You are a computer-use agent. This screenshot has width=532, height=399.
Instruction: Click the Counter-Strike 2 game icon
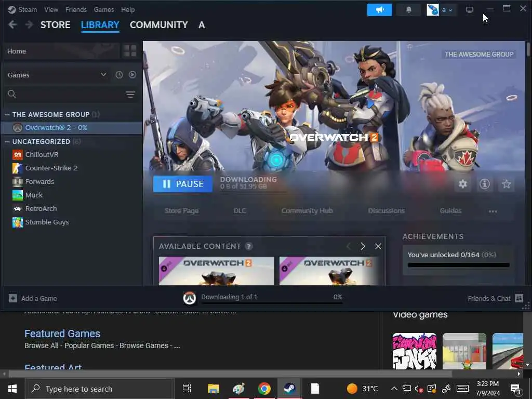pyautogui.click(x=17, y=168)
